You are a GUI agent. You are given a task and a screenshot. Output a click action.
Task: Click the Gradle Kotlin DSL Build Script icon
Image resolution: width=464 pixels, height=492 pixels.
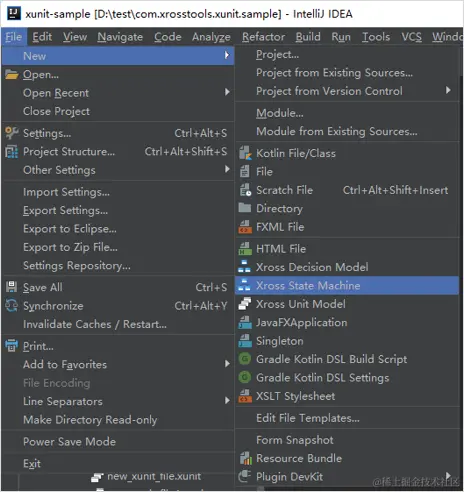click(245, 359)
